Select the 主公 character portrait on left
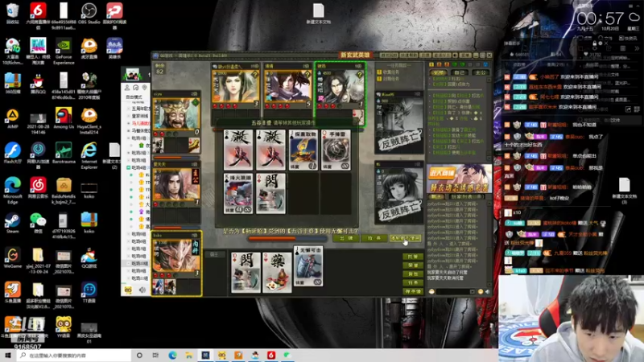The width and height of the screenshot is (644, 362). [175, 185]
